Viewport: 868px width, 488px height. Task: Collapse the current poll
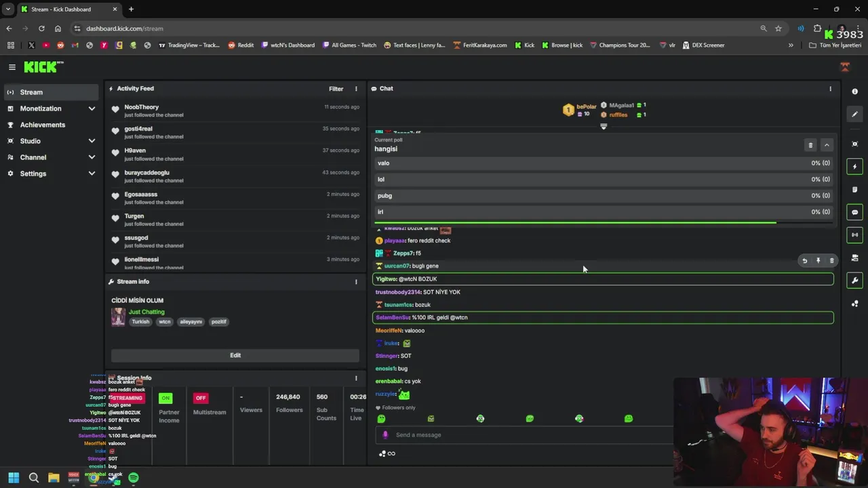coord(827,145)
